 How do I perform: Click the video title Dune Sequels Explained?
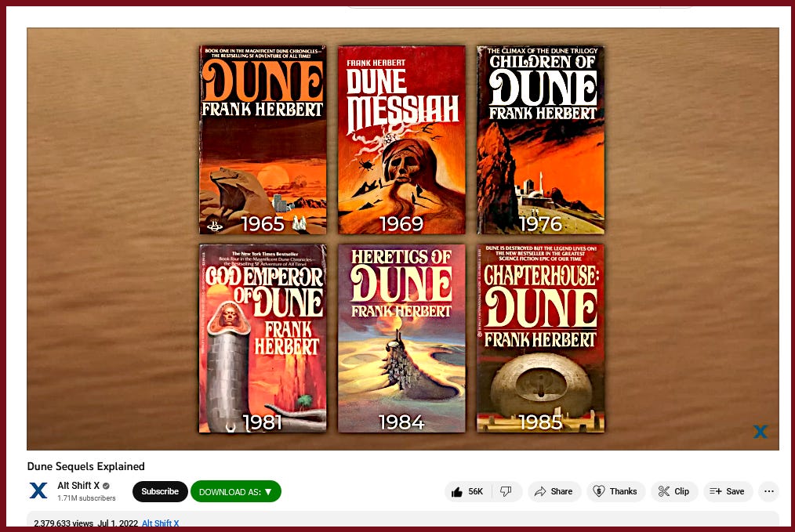[x=85, y=466]
